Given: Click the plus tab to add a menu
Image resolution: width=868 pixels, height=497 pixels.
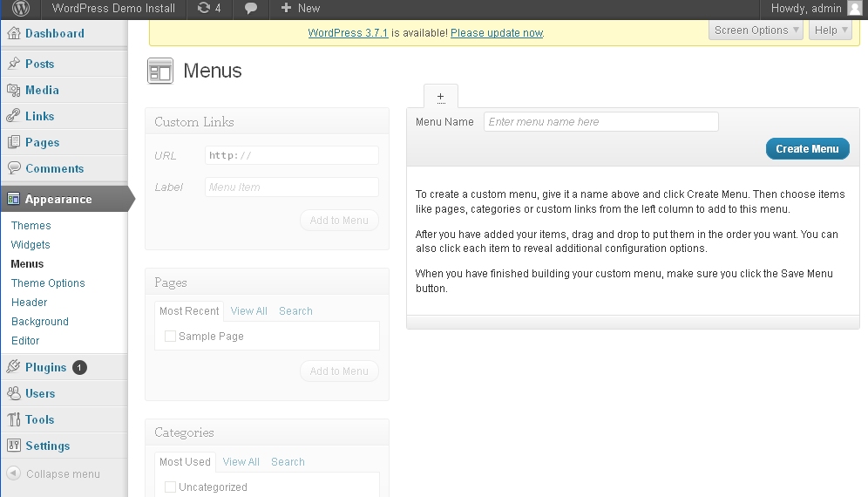Looking at the screenshot, I should (441, 97).
